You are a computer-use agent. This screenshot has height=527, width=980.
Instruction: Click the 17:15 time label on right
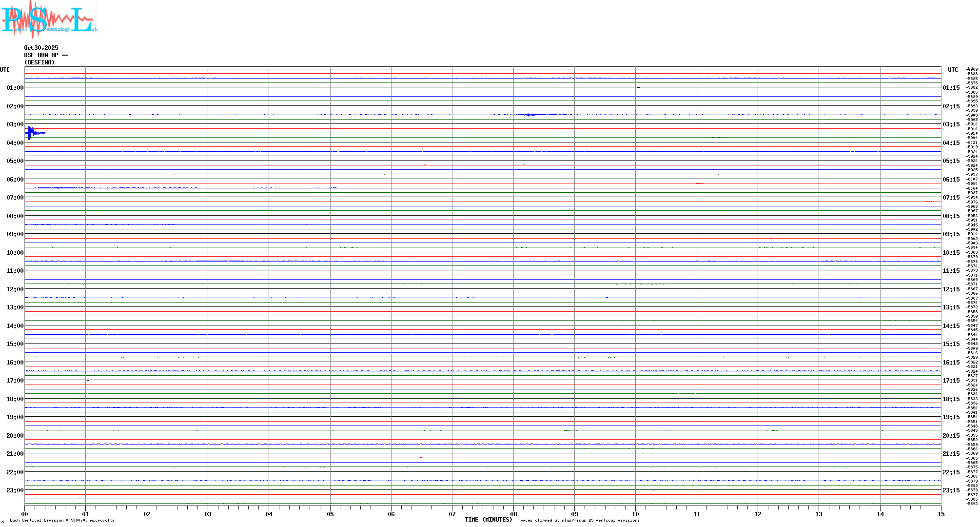coord(951,381)
